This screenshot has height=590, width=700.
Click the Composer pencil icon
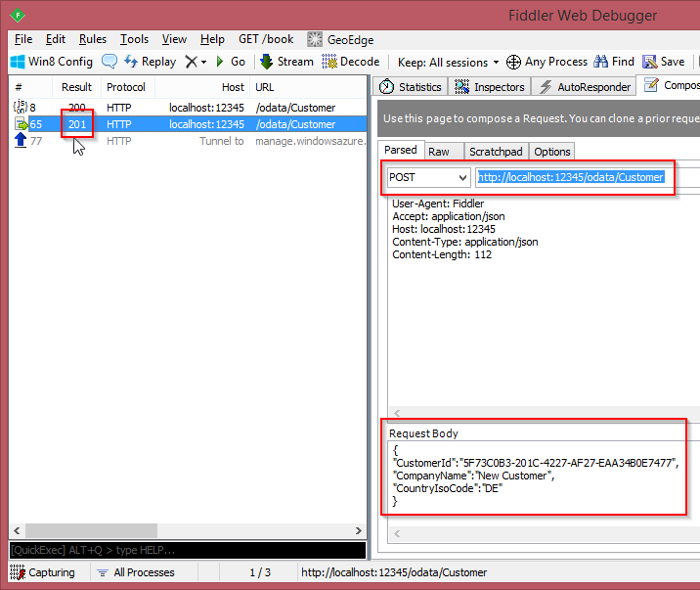pos(651,84)
